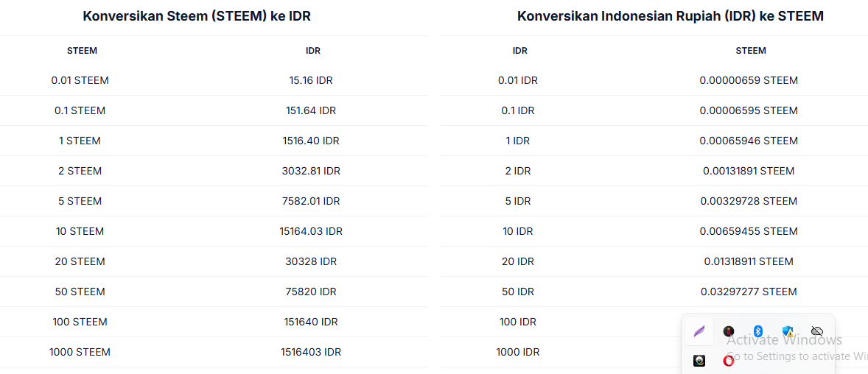The image size is (868, 374).
Task: Select the 0.03297277 STEEM value
Action: point(749,292)
